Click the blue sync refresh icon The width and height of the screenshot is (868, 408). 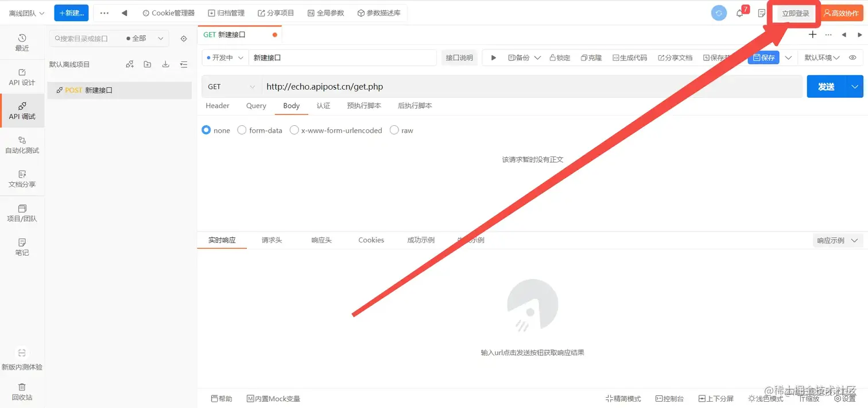click(x=719, y=13)
